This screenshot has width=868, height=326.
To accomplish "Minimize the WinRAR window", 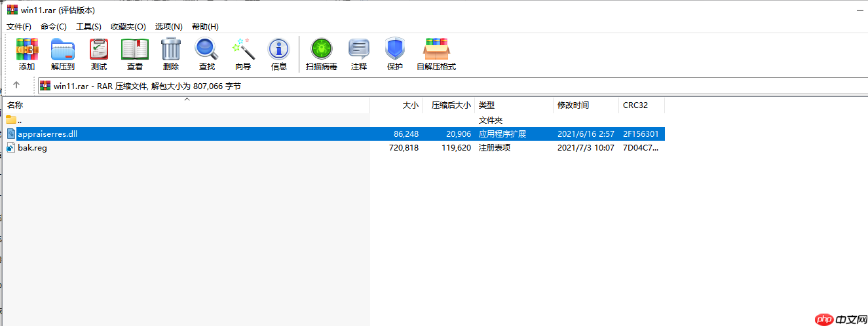I will tap(859, 9).
